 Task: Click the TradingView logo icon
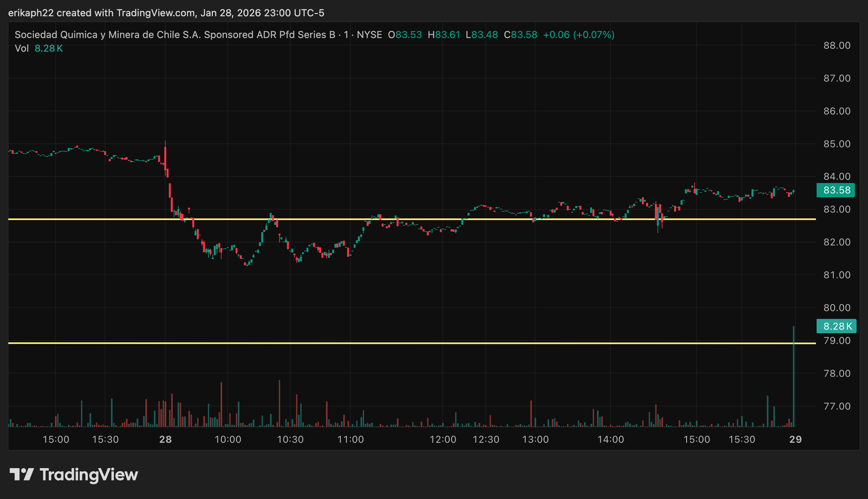coord(21,475)
